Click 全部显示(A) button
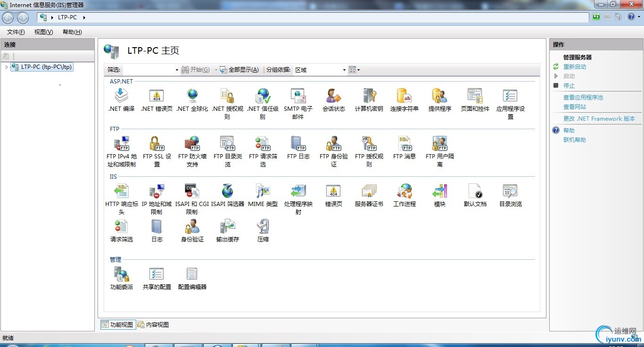644x347 pixels. 239,70
